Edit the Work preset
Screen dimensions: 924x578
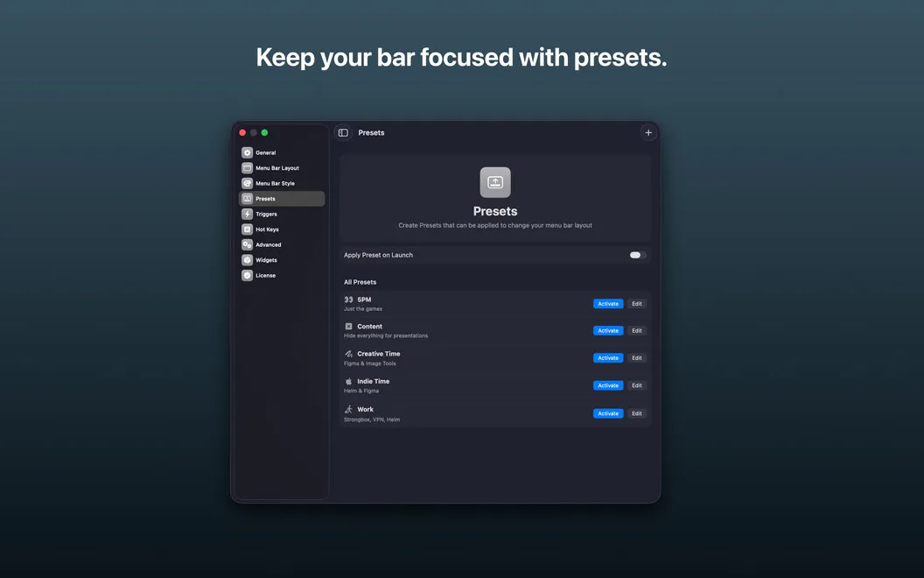coord(637,413)
